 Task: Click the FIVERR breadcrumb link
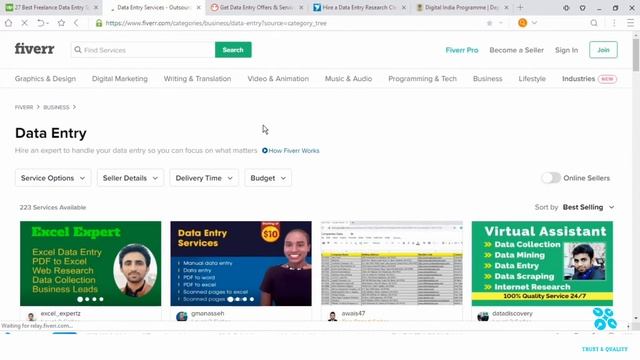point(24,107)
